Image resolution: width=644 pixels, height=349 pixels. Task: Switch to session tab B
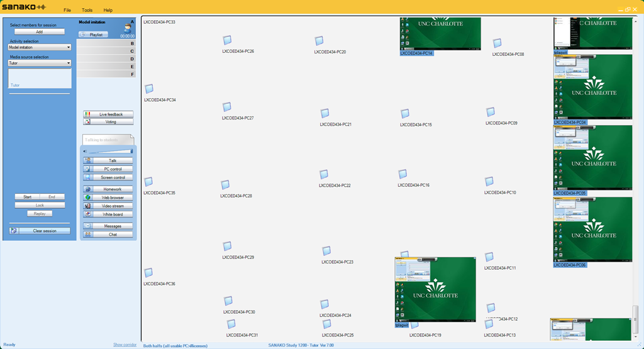click(x=106, y=43)
